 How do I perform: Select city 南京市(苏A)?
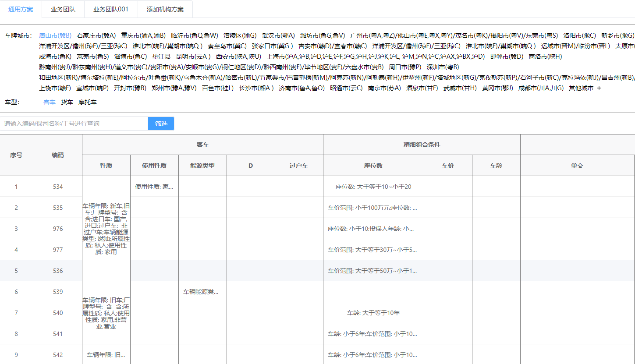384,88
